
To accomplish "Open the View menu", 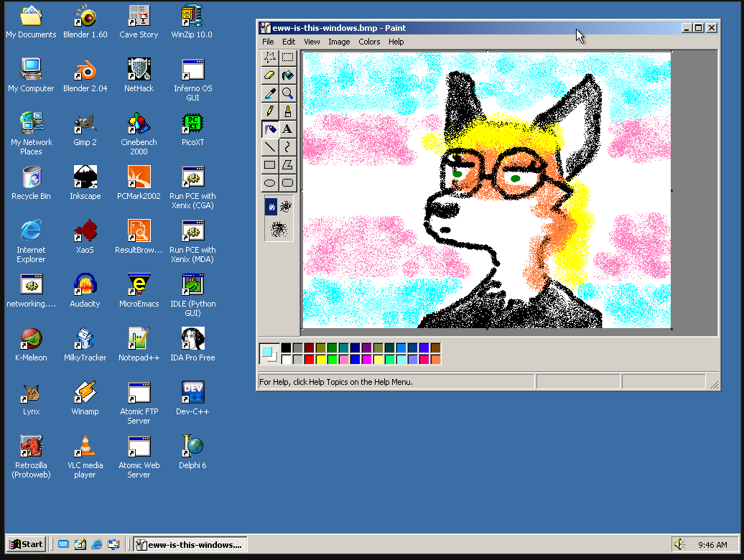I will tap(312, 42).
